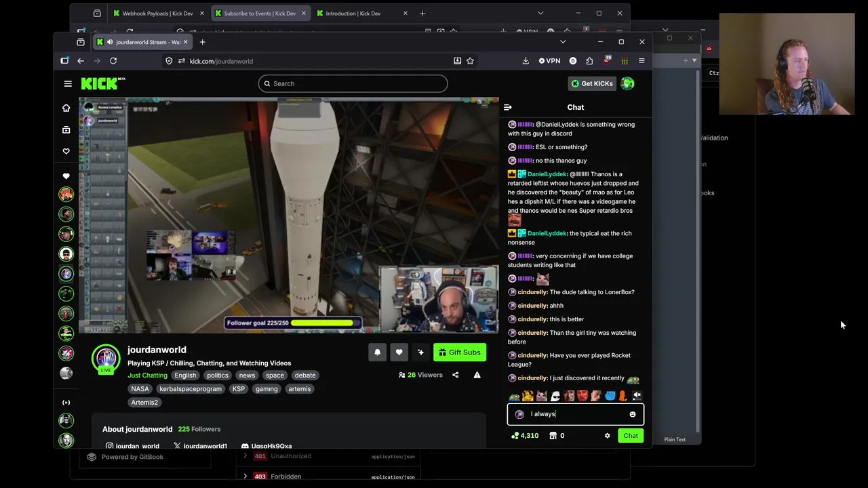Click the live radio icon in sidebar
Image resolution: width=868 pixels, height=488 pixels.
coord(66,403)
